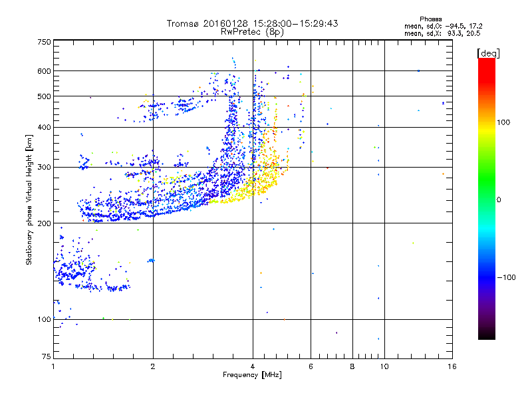Click the x-axis label "16"

pyautogui.click(x=452, y=366)
